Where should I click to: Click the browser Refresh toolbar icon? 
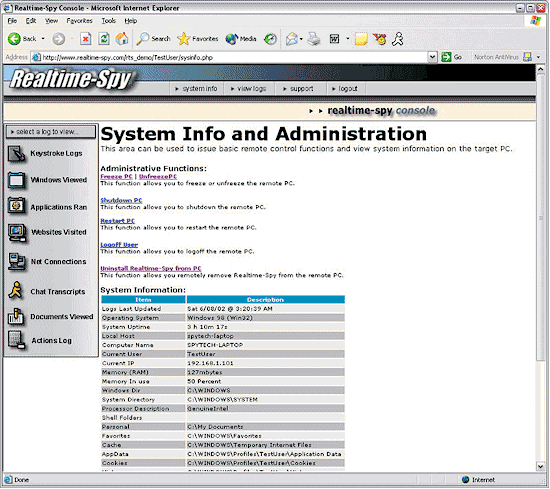pos(104,39)
